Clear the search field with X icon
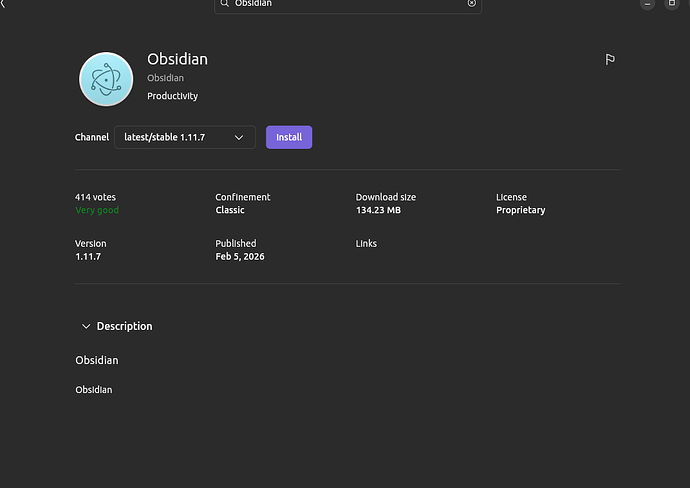690x488 pixels. (472, 4)
